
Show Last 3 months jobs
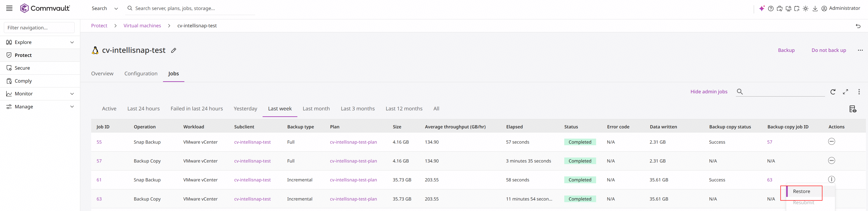358,109
